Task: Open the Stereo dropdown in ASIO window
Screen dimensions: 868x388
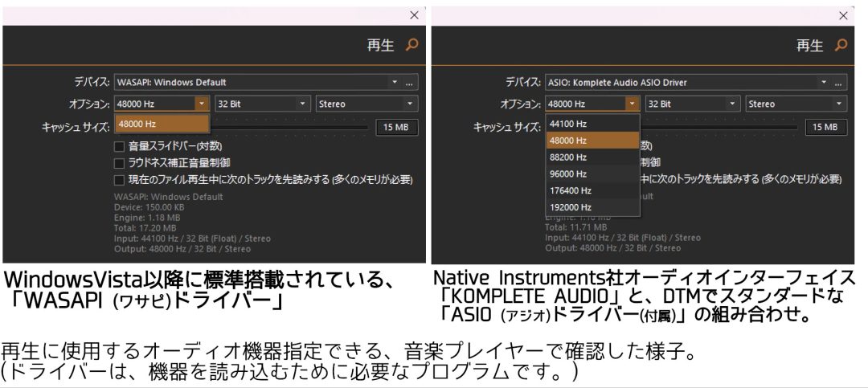Action: click(x=796, y=104)
